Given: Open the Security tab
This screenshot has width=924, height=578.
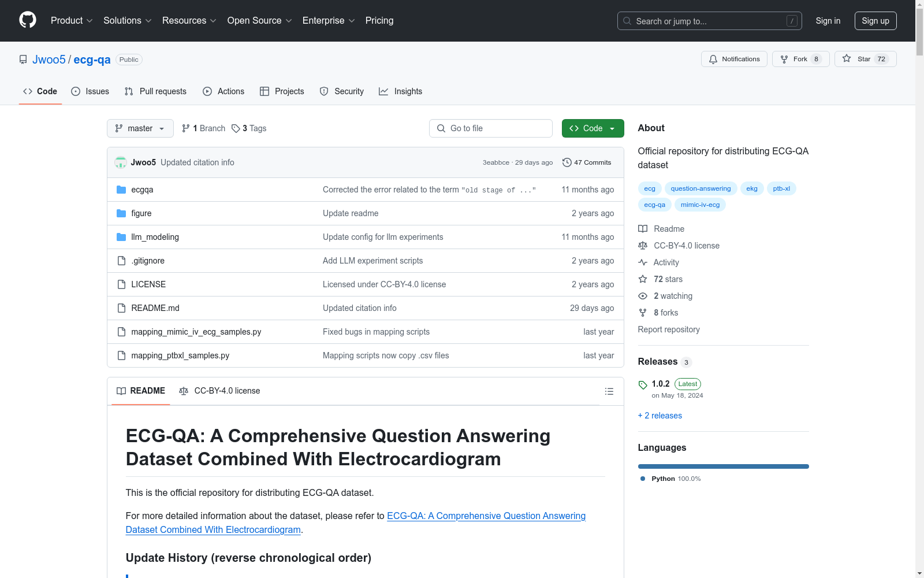Looking at the screenshot, I should pyautogui.click(x=342, y=91).
